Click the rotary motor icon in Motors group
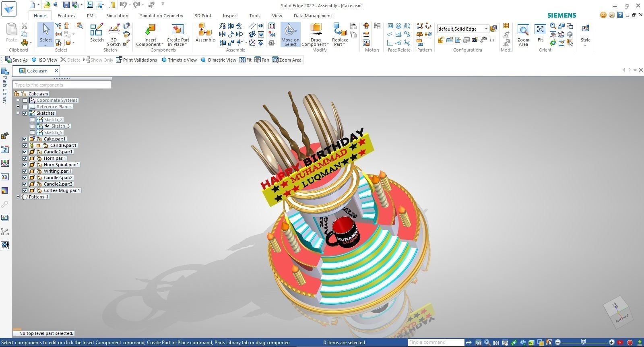Image resolution: width=644 pixels, height=347 pixels. tap(366, 26)
